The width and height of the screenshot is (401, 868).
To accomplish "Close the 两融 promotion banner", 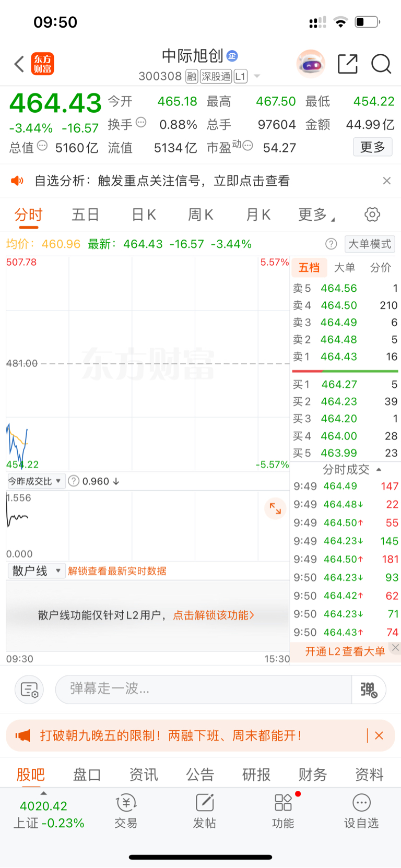I will [379, 736].
